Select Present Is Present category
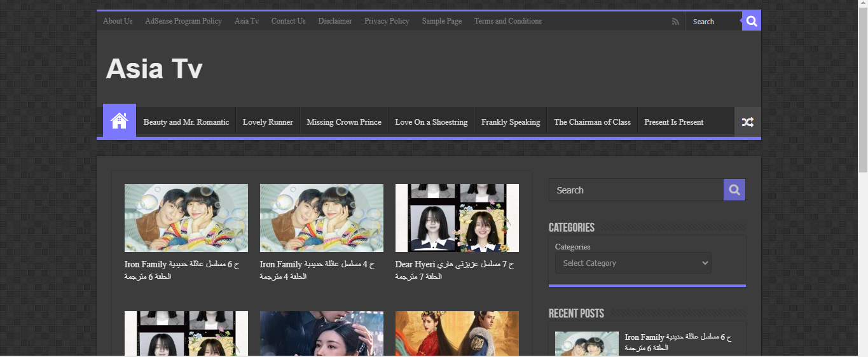868x357 pixels. pyautogui.click(x=673, y=122)
